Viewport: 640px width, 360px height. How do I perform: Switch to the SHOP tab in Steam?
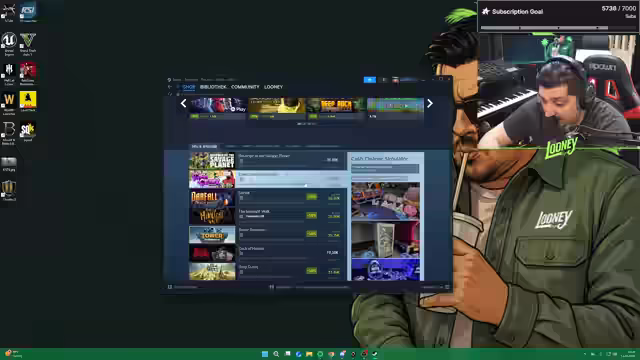pos(189,87)
